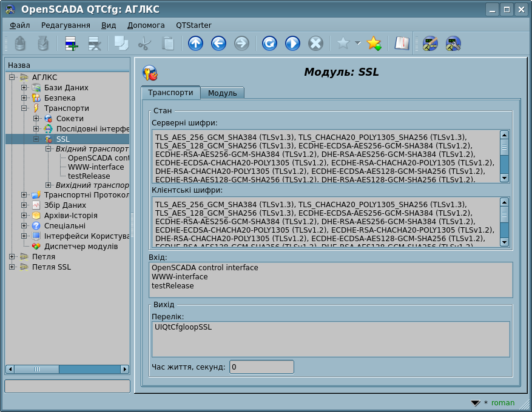The image size is (532, 412).
Task: Refresh the page with the reload icon
Action: pyautogui.click(x=269, y=43)
